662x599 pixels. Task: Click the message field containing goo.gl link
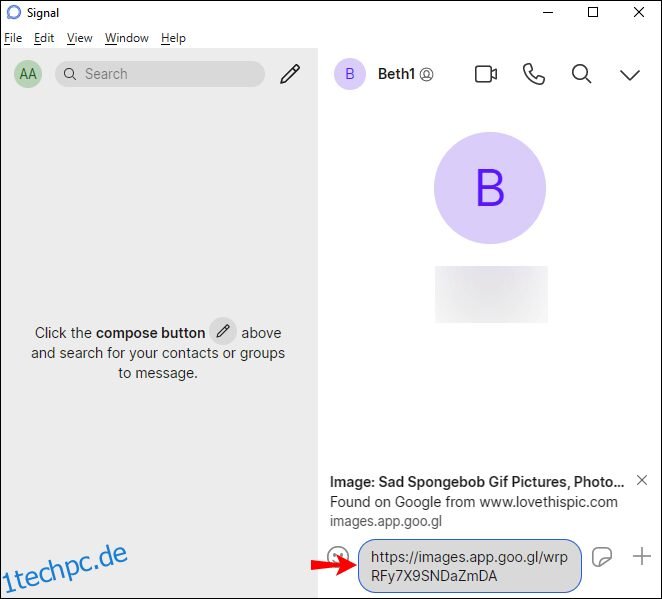[469, 566]
